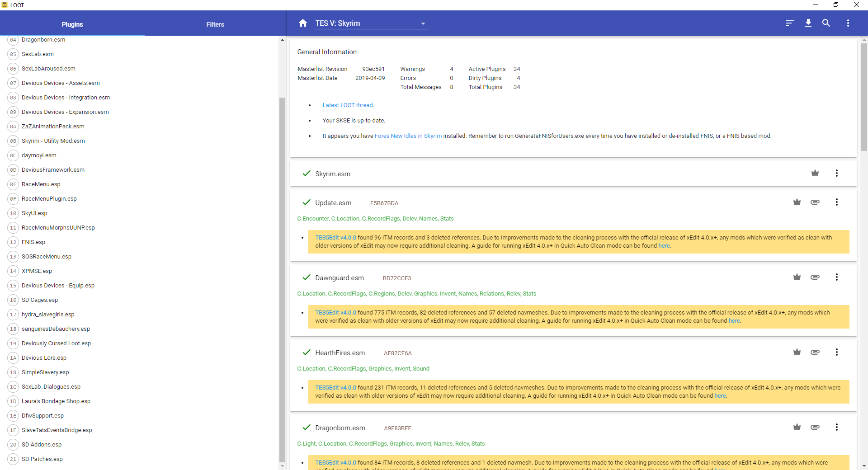Select XPMSE.esp in plugin list
Screen dimensions: 868x470
coord(37,271)
